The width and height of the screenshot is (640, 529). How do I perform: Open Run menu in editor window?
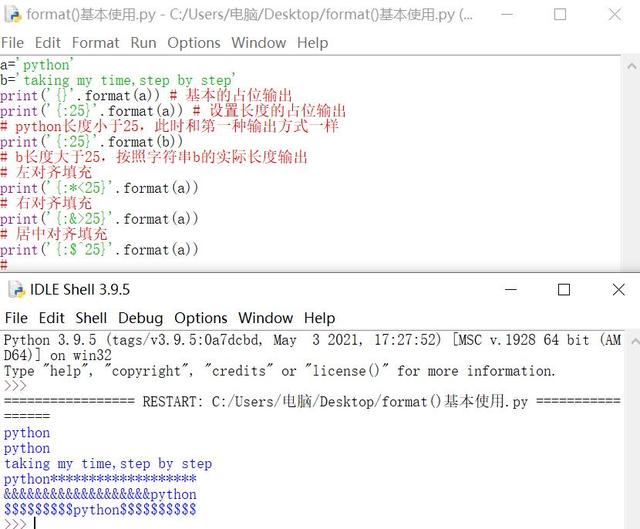click(x=143, y=43)
